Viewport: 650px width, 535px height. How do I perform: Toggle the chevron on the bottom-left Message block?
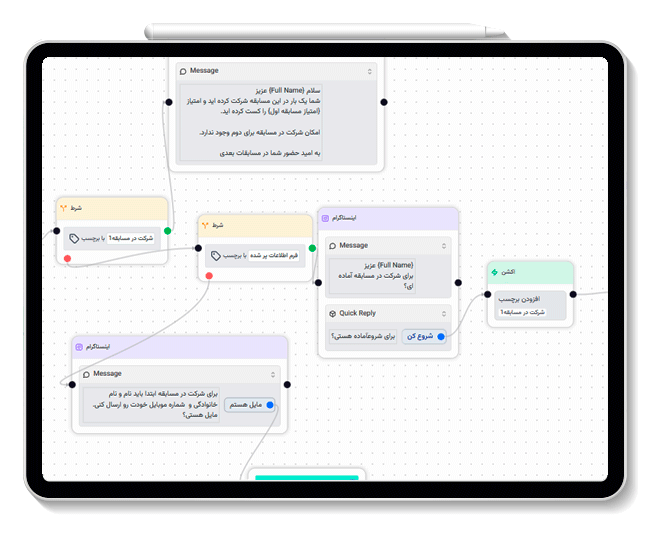pyautogui.click(x=272, y=374)
